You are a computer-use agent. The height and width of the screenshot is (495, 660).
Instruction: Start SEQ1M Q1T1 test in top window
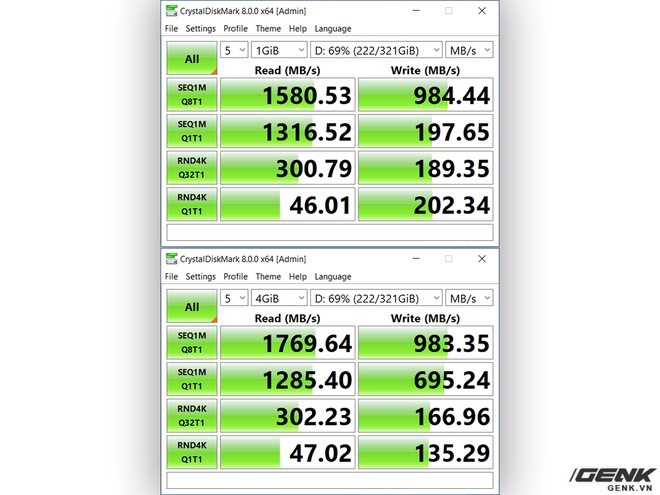tap(192, 131)
